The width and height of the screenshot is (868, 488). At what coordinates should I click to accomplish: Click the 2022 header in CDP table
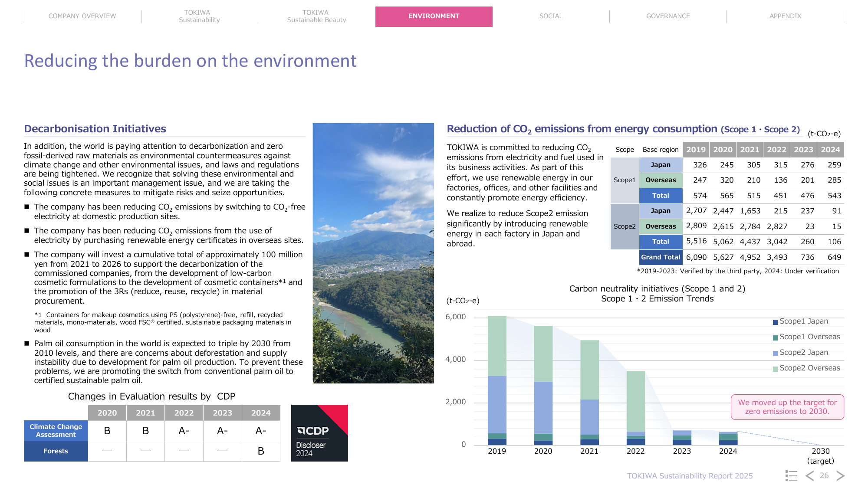tap(184, 413)
